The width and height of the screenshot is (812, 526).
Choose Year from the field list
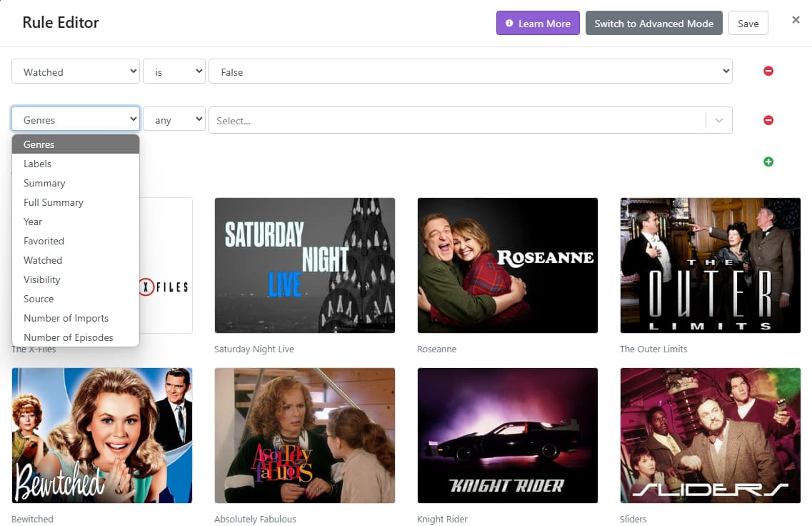tap(33, 222)
